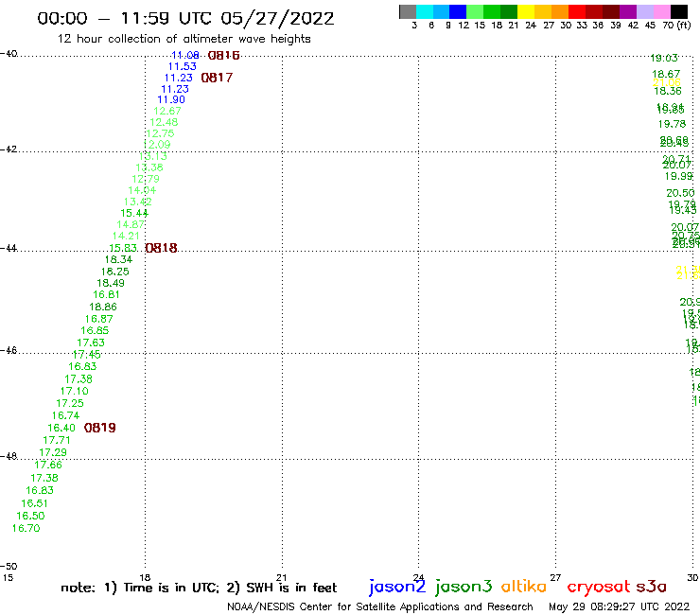Click the chart title date 05/27/2022

click(x=277, y=19)
